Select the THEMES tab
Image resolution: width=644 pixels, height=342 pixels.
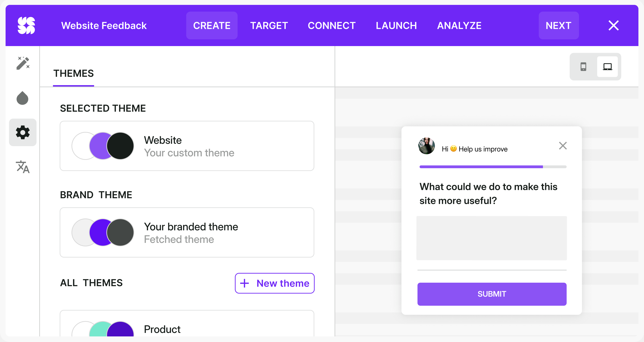click(73, 74)
